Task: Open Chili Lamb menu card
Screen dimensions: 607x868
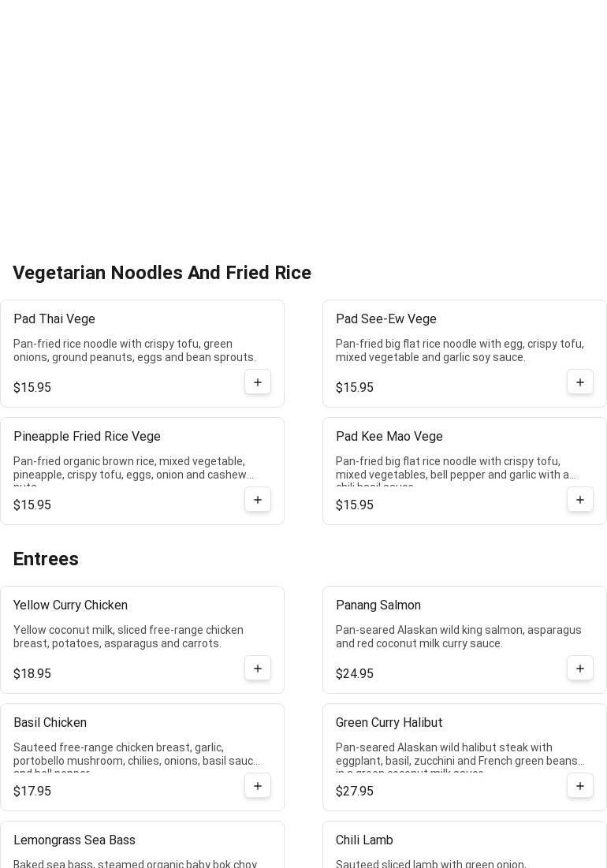Action: pos(364,840)
